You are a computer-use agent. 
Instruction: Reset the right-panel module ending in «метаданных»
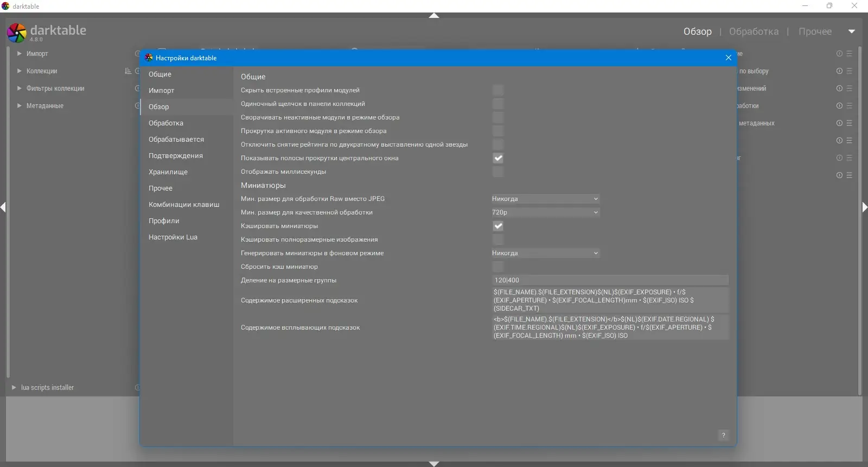(x=839, y=123)
